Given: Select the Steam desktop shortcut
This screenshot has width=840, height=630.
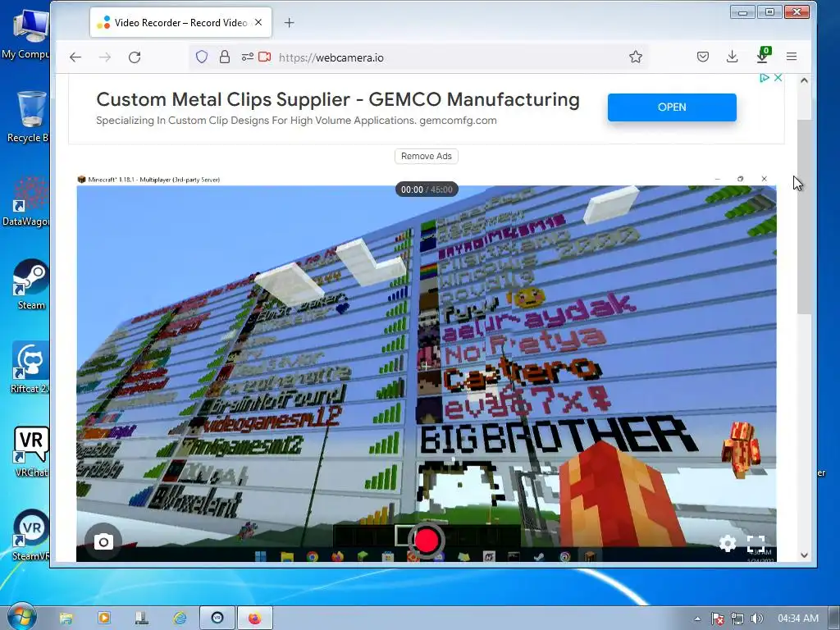Looking at the screenshot, I should click(x=31, y=285).
